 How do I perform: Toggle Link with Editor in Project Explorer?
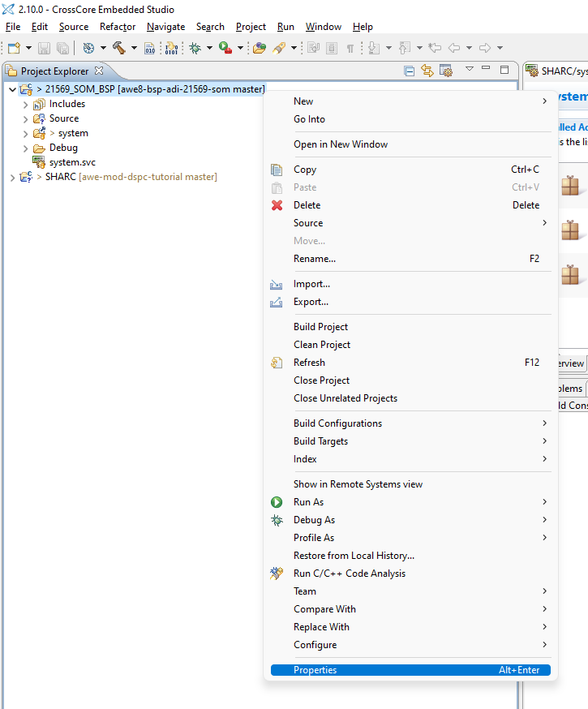(427, 71)
